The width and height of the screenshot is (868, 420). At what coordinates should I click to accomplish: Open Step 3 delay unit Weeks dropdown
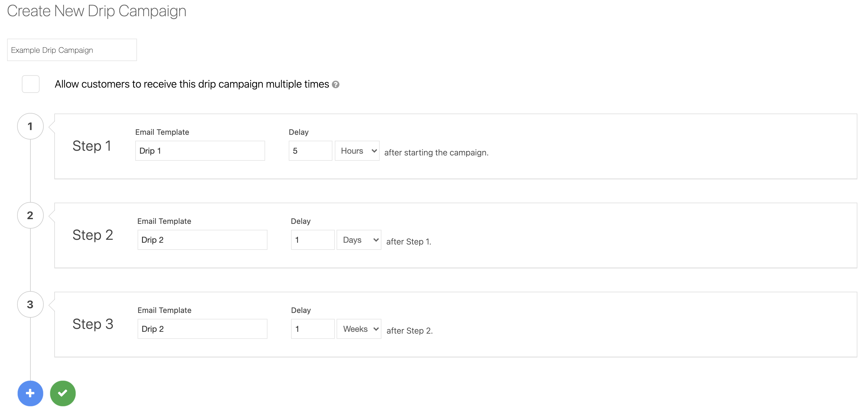pyautogui.click(x=359, y=329)
